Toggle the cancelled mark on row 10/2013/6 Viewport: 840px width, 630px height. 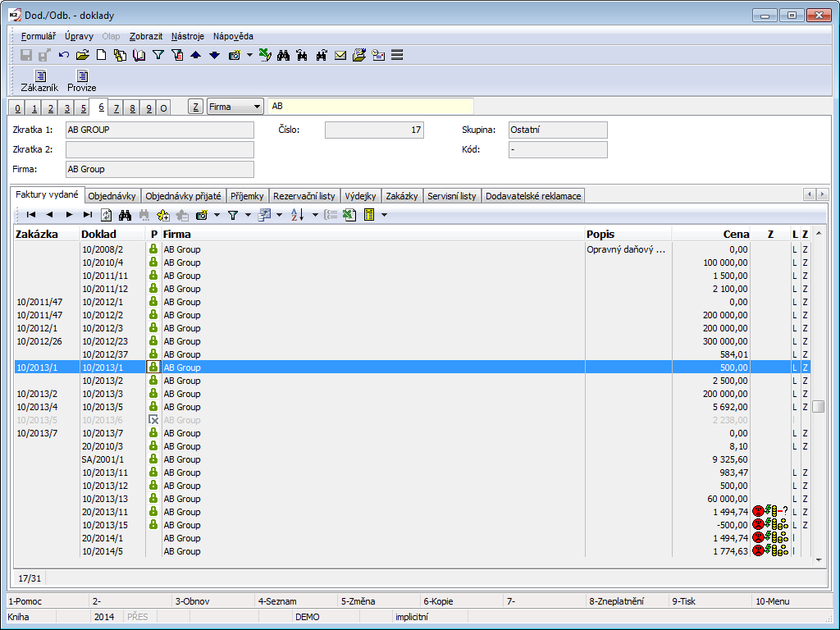tap(153, 420)
